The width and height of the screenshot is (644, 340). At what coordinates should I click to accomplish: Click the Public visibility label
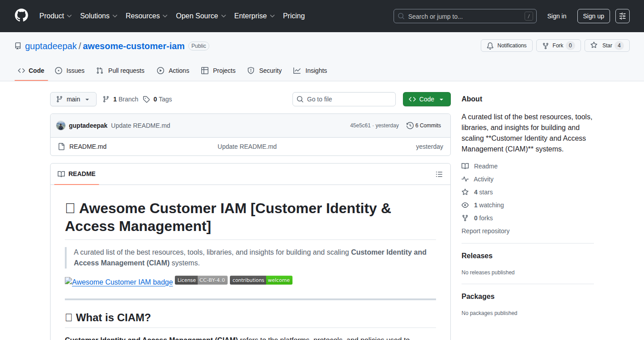(x=199, y=46)
